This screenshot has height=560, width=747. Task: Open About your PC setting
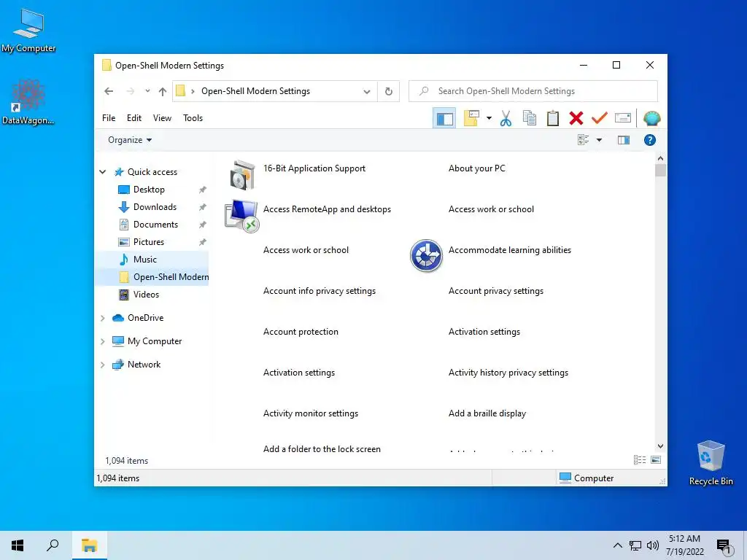(477, 168)
